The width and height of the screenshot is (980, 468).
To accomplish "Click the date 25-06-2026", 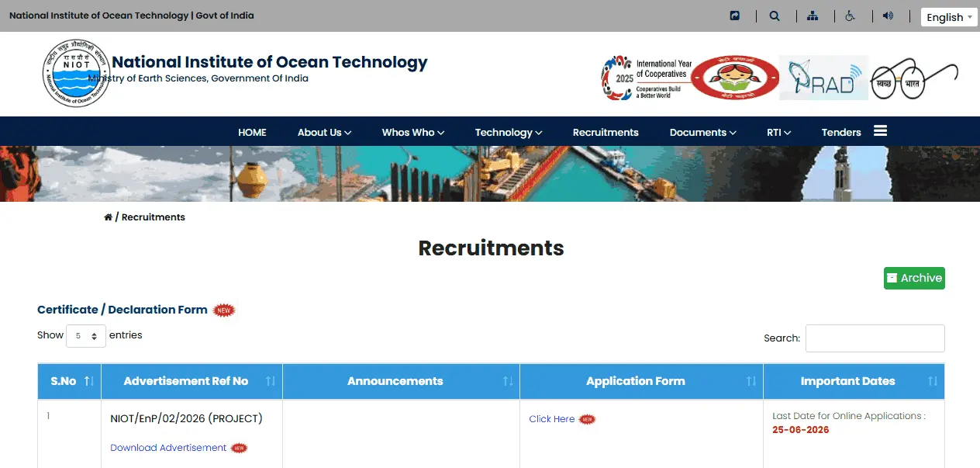I will coord(801,430).
